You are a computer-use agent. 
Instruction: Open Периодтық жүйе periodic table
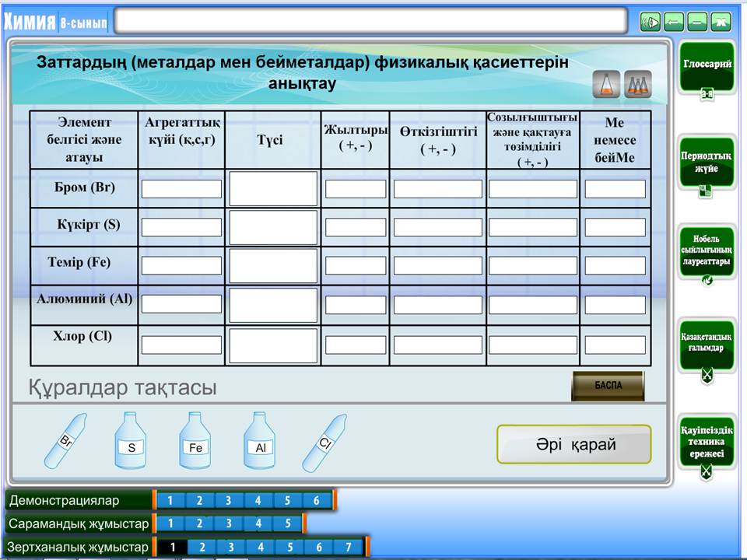coord(707,163)
